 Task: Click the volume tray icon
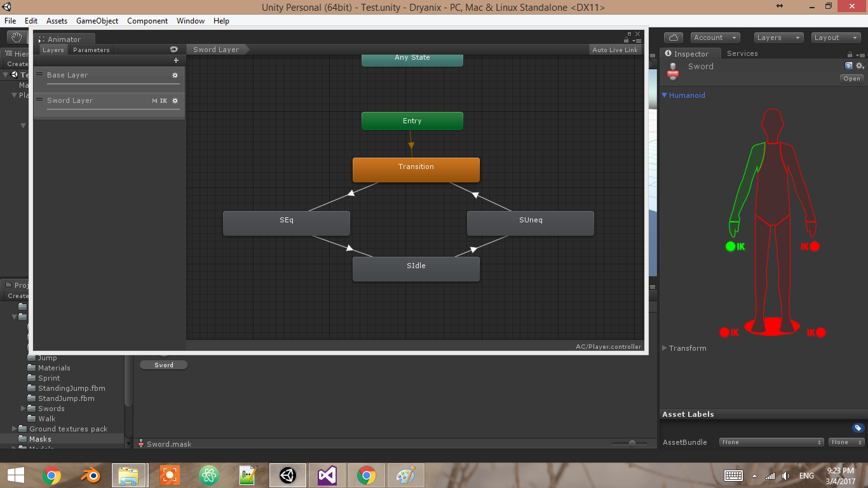tap(785, 475)
